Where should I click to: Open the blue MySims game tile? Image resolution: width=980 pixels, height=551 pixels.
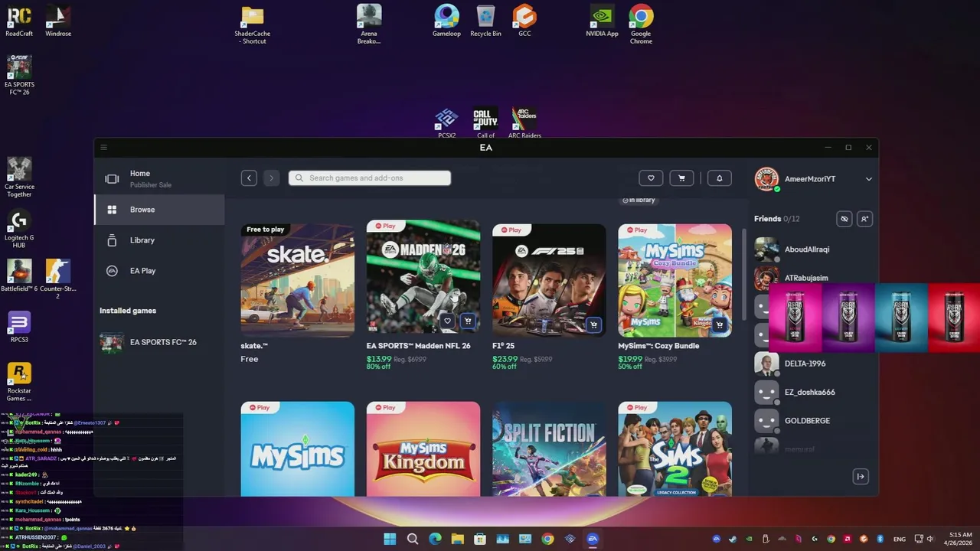(x=298, y=448)
